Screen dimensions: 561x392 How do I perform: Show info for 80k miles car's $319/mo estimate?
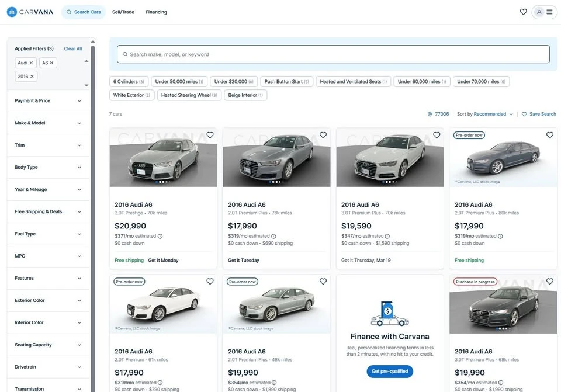[x=501, y=236]
